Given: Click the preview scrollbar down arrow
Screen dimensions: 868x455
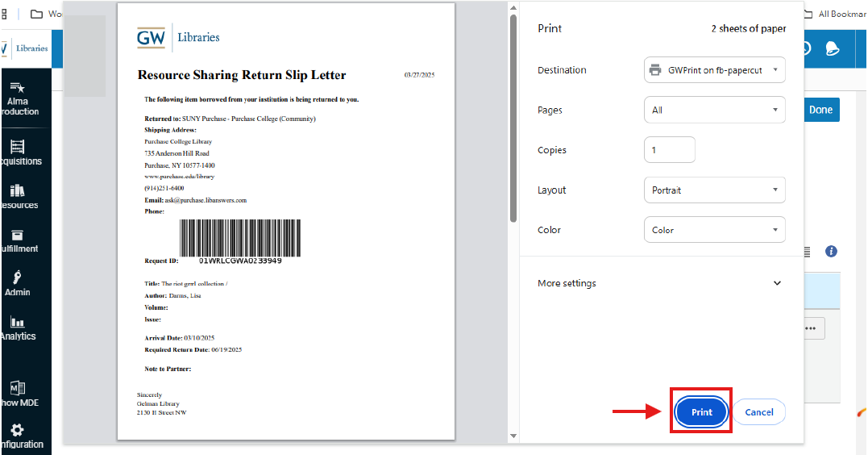Looking at the screenshot, I should (x=513, y=436).
